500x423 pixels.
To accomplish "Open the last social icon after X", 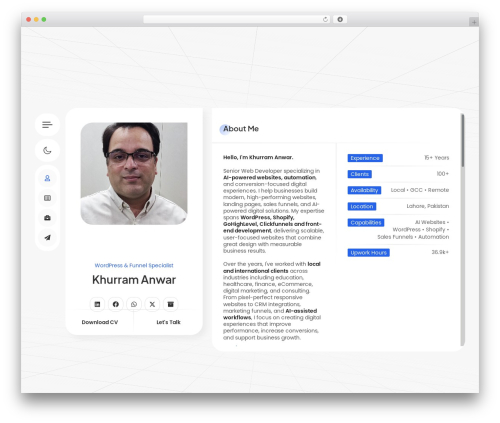I will pos(171,304).
